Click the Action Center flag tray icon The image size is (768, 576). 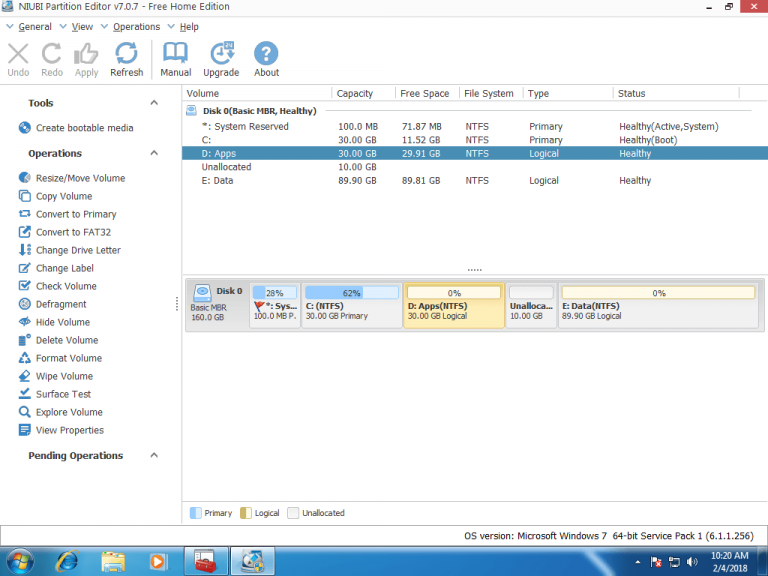coord(656,562)
